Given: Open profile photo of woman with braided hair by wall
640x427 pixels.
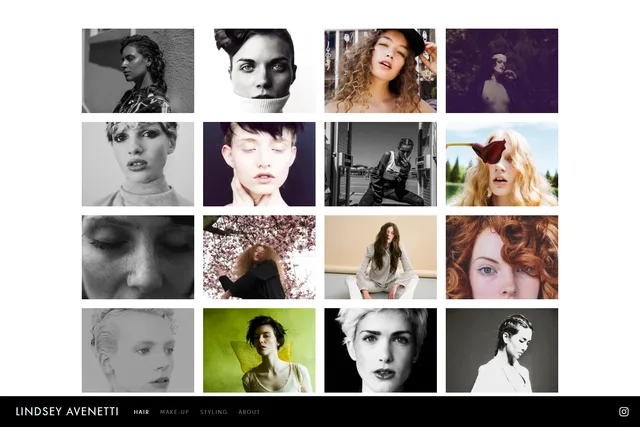Looking at the screenshot, I should pyautogui.click(x=138, y=71).
